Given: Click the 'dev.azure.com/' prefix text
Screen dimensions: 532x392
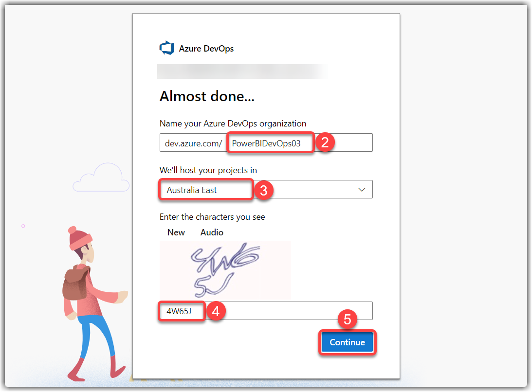Looking at the screenshot, I should (193, 143).
